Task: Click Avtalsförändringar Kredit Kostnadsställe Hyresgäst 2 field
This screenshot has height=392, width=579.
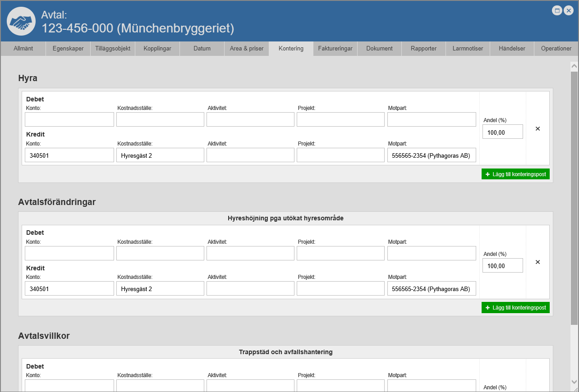Action: [x=160, y=289]
